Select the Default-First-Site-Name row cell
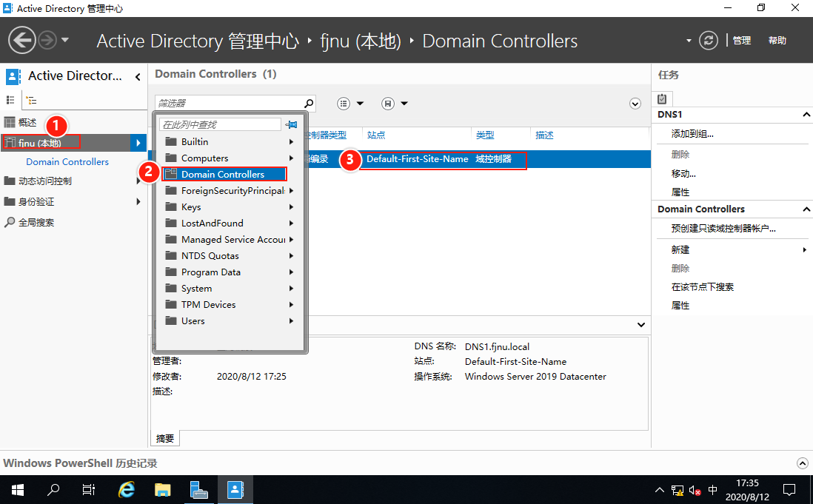 418,159
